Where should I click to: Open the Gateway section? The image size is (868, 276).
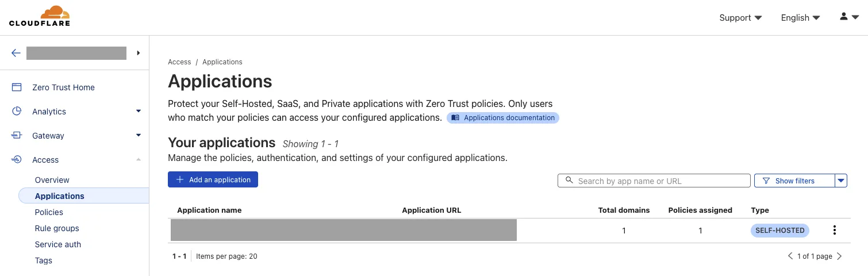[48, 136]
